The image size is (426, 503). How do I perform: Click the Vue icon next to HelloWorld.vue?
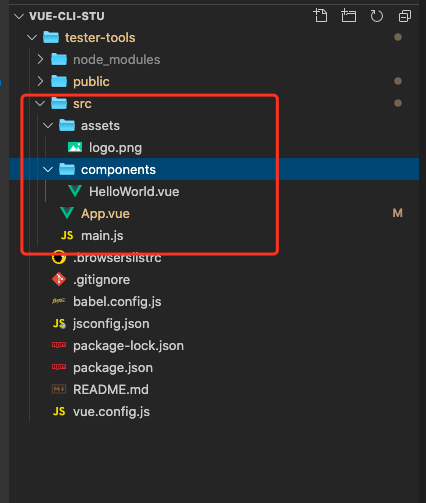click(75, 191)
